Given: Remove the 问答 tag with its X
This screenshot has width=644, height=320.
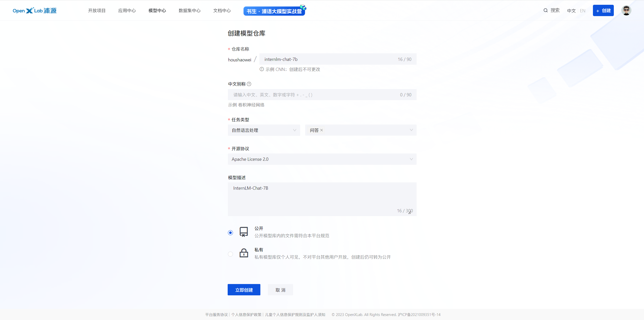Looking at the screenshot, I should click(x=321, y=130).
